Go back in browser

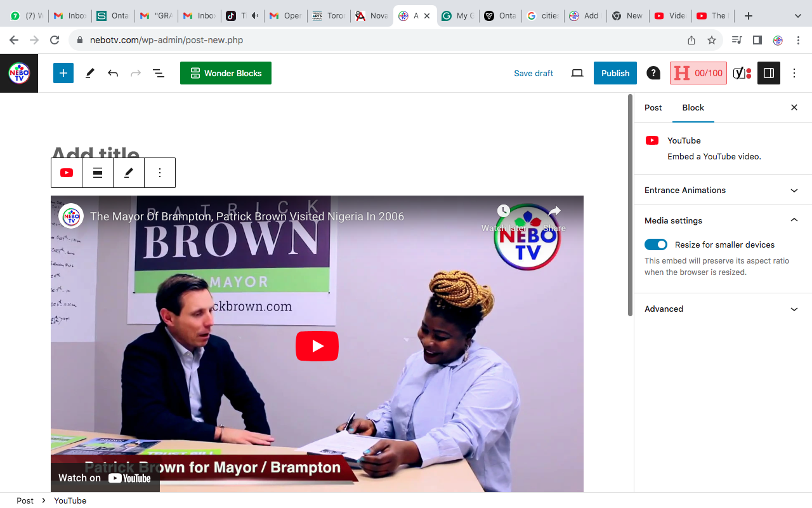[14, 40]
